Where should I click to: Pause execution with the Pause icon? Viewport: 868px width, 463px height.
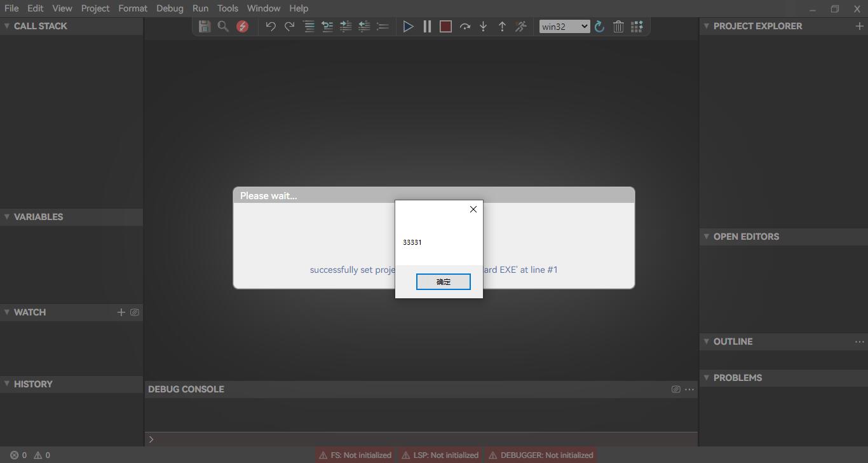[x=427, y=26]
